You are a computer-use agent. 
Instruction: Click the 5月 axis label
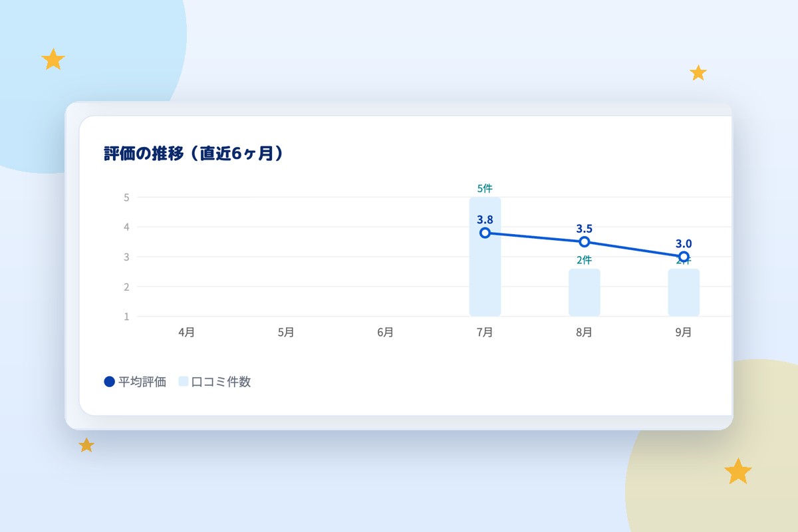click(x=286, y=332)
